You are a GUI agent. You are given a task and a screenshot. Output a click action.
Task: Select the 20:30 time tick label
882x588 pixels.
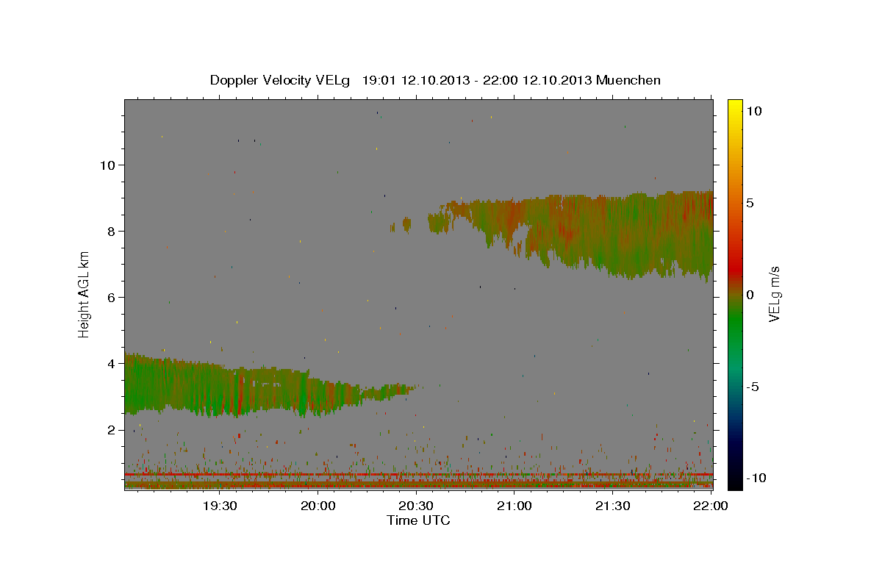pos(416,506)
